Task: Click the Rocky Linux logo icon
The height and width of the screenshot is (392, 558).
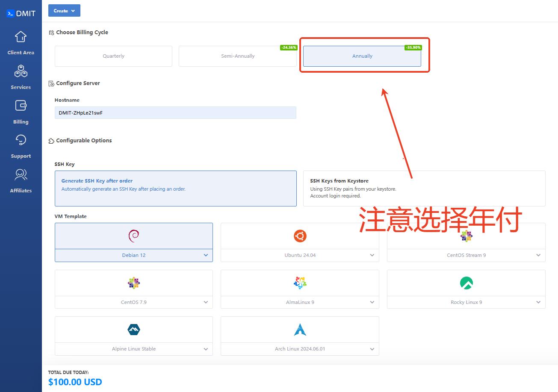Action: point(466,283)
